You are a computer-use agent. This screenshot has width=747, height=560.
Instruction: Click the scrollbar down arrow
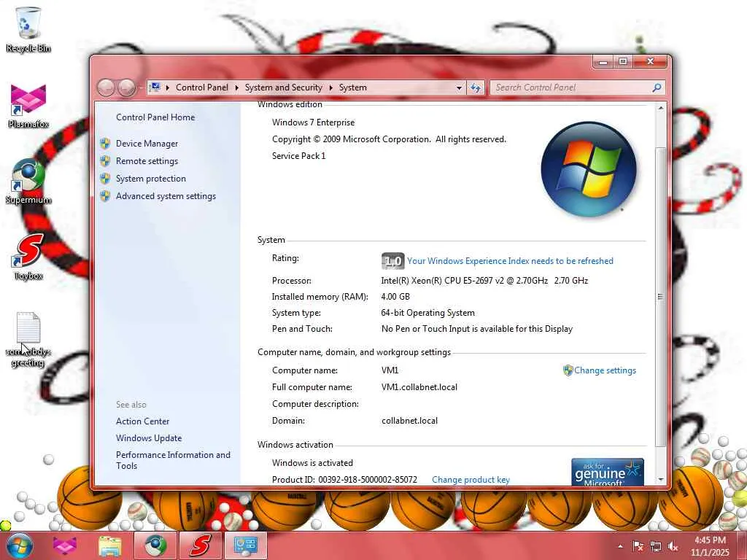(x=660, y=480)
